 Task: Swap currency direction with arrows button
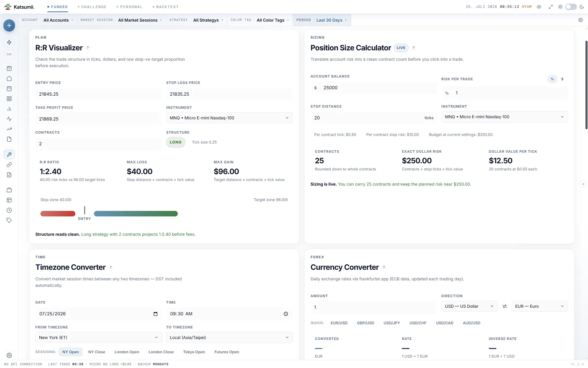[x=505, y=306]
